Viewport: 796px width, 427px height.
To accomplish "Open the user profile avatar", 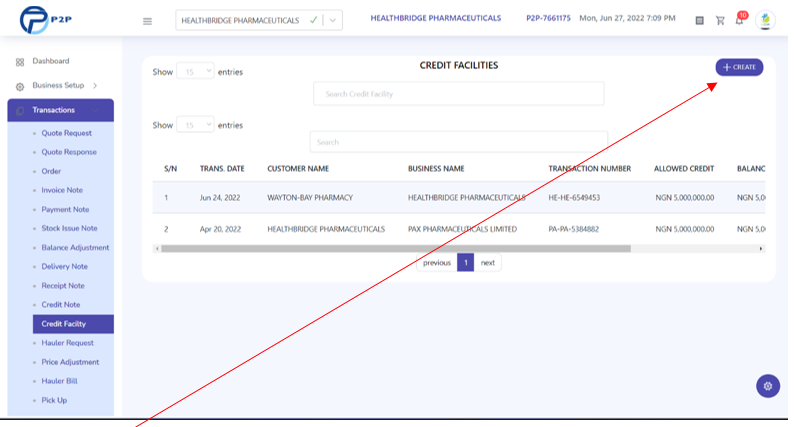I will [765, 20].
